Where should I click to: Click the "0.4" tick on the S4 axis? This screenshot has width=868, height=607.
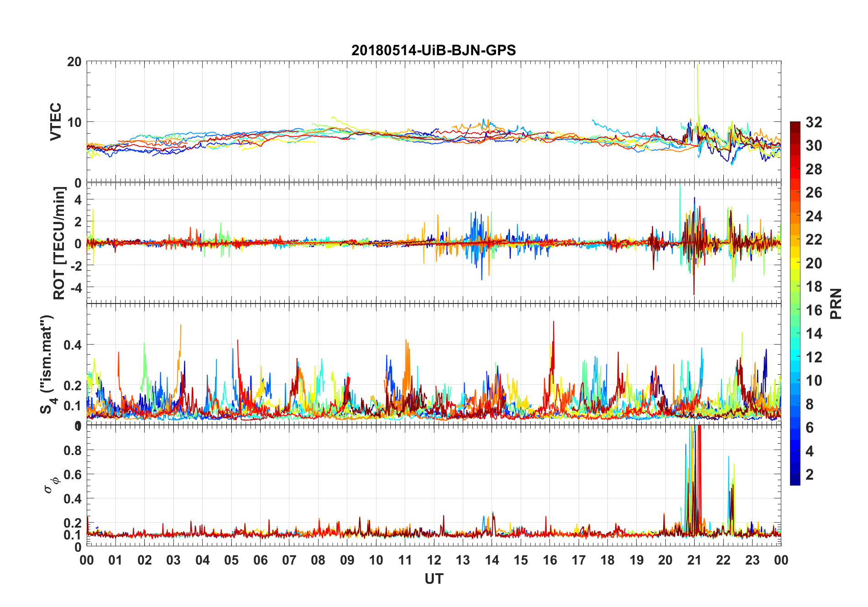coord(72,345)
